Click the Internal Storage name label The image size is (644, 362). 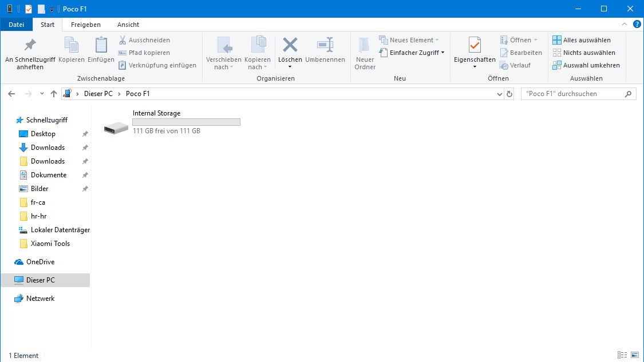point(156,113)
